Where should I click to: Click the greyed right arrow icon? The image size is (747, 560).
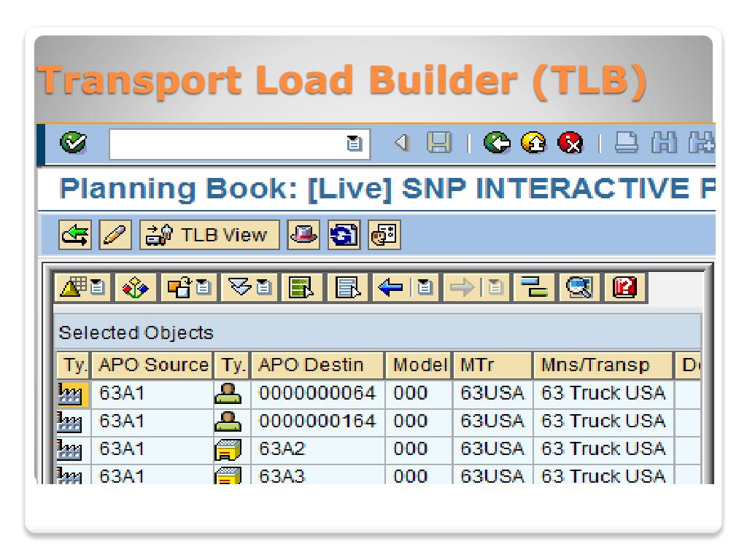point(462,287)
